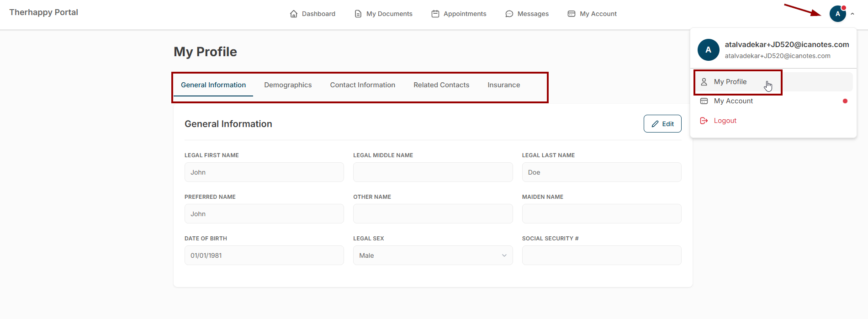Click the Logout icon in user menu

pyautogui.click(x=704, y=121)
